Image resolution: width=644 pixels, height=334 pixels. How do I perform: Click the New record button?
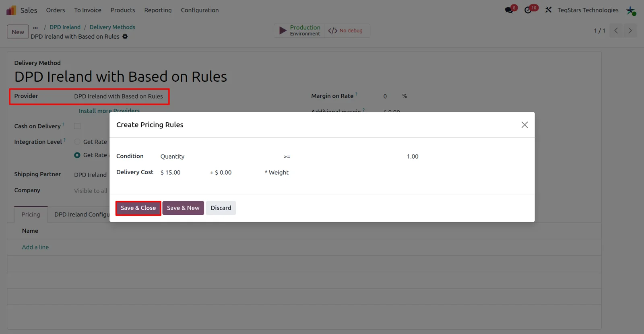coord(18,32)
